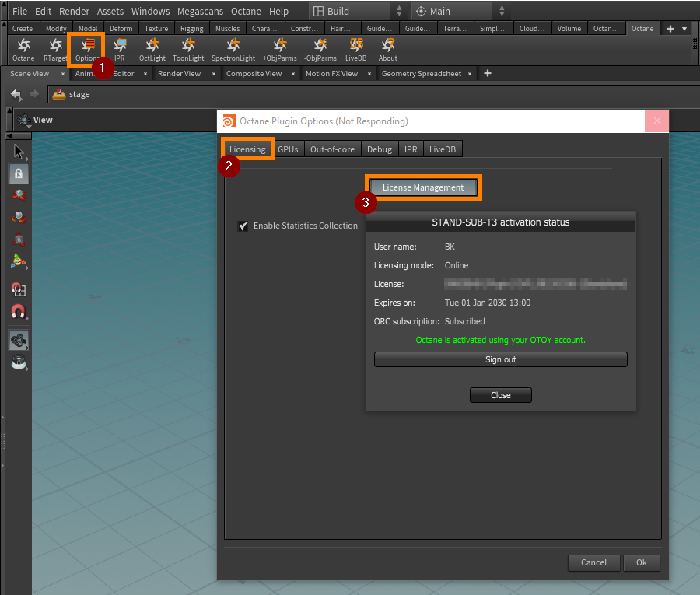Add a SpectronLight from the shelf

click(233, 49)
